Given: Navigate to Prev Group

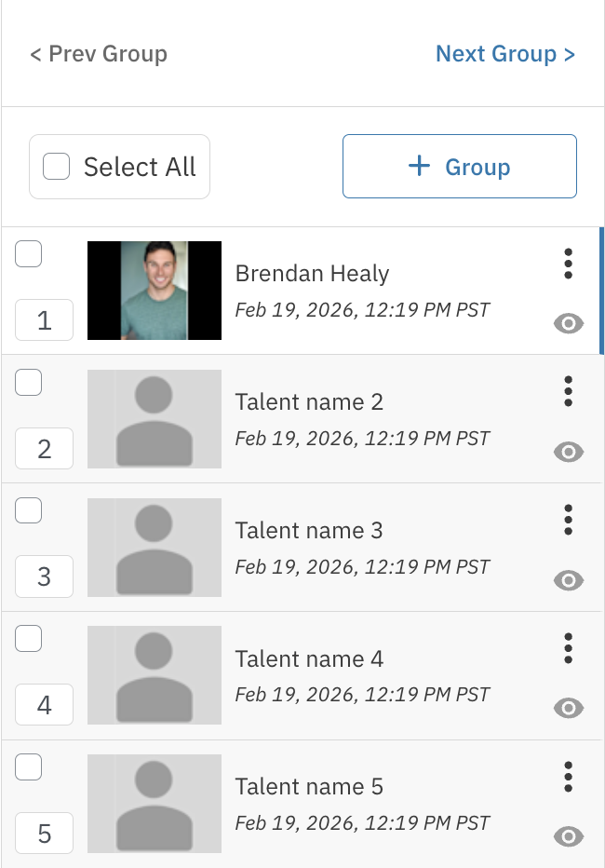Looking at the screenshot, I should (99, 54).
